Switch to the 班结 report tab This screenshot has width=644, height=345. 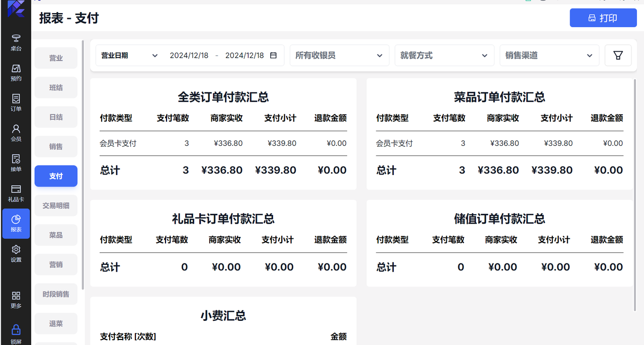(x=56, y=88)
